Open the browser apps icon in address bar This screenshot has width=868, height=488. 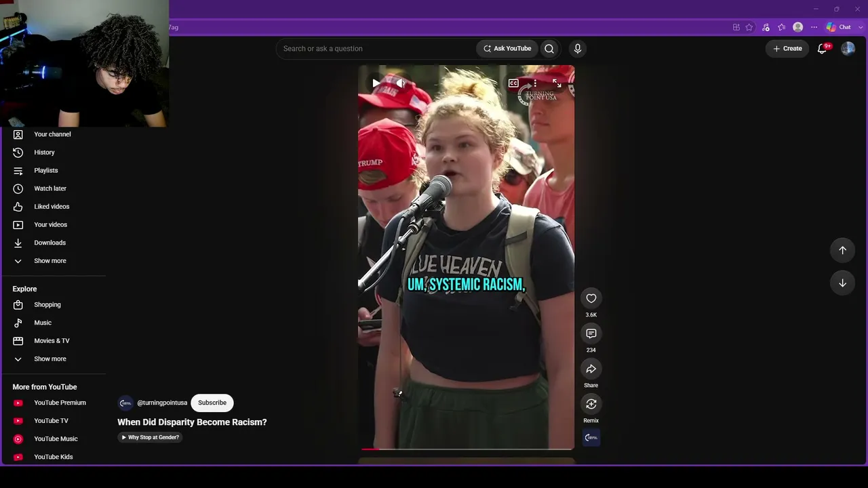tap(736, 27)
